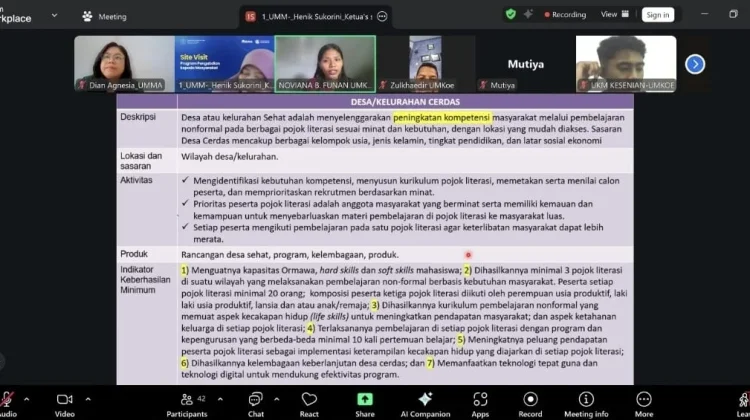The image size is (750, 420).
Task: Click highlighted number '1)' in indicators
Action: [x=185, y=270]
